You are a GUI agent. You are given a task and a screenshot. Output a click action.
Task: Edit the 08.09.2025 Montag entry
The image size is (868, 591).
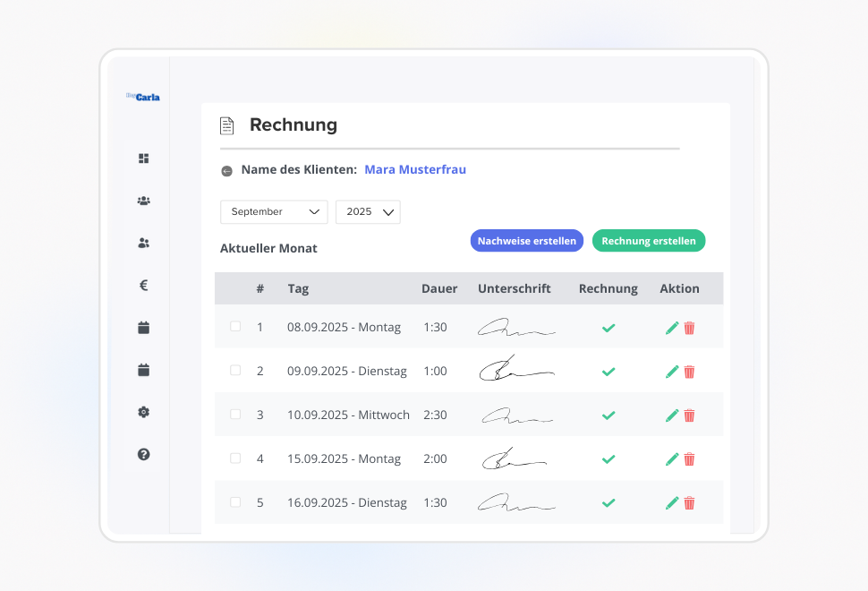pos(672,328)
